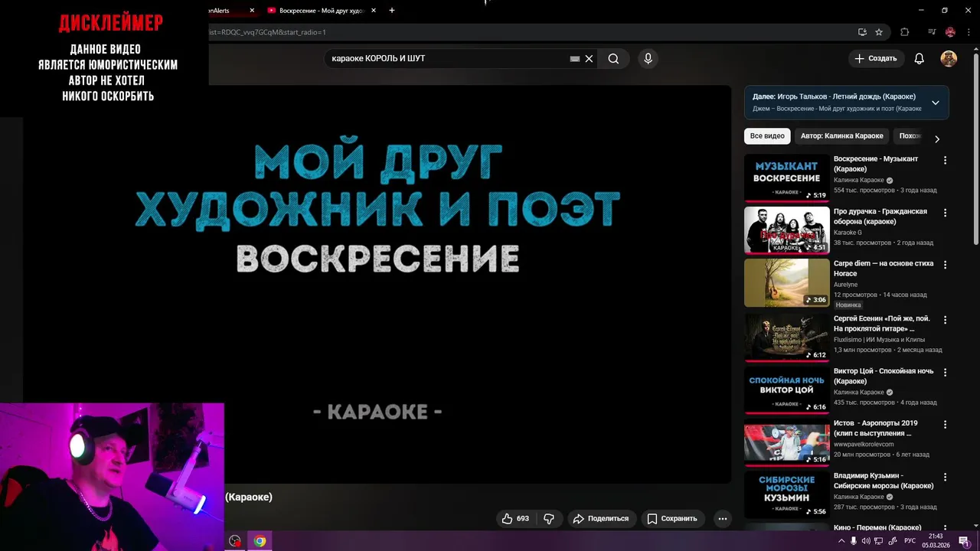Open YouTube notifications bell
Image resolution: width=980 pixels, height=551 pixels.
point(920,59)
